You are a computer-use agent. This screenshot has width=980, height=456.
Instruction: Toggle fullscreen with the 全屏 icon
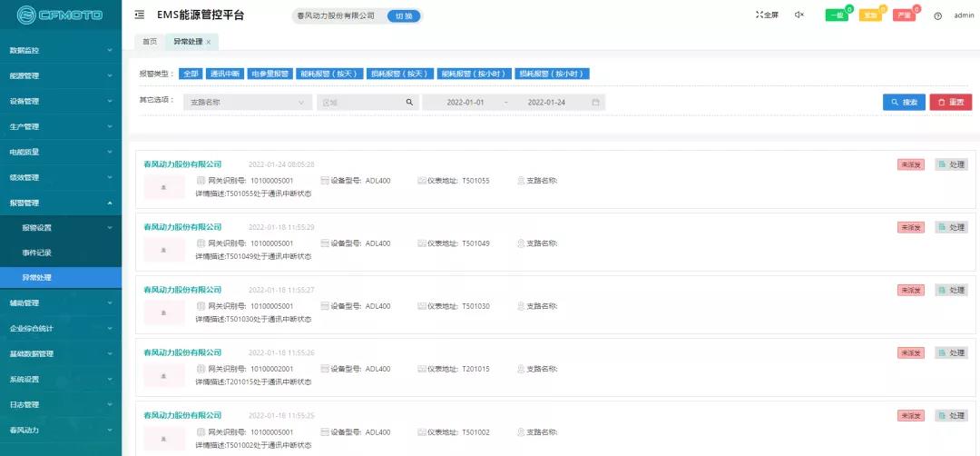click(767, 15)
